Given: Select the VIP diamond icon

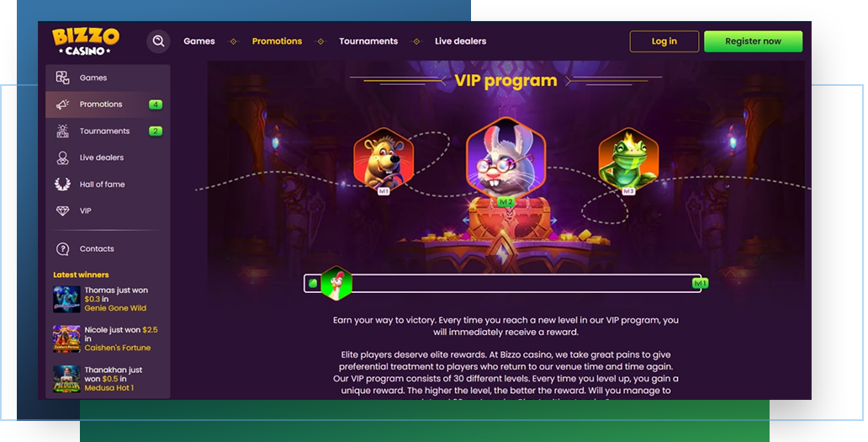Looking at the screenshot, I should (x=62, y=210).
